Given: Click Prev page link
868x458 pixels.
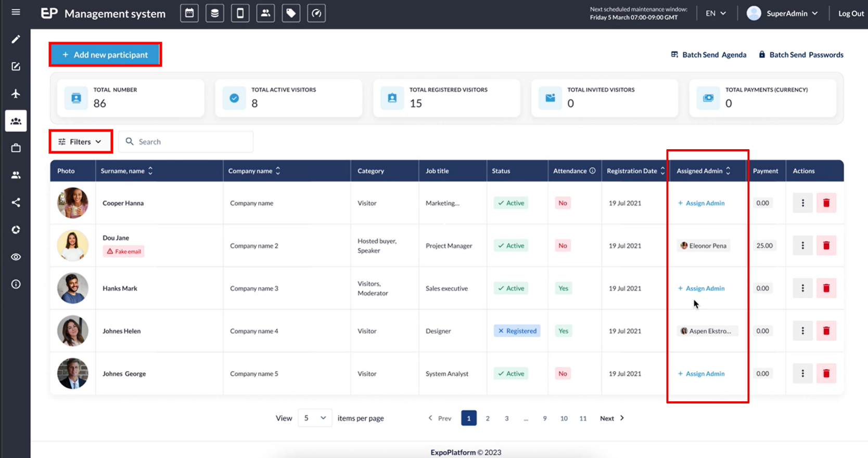Looking at the screenshot, I should coord(440,418).
